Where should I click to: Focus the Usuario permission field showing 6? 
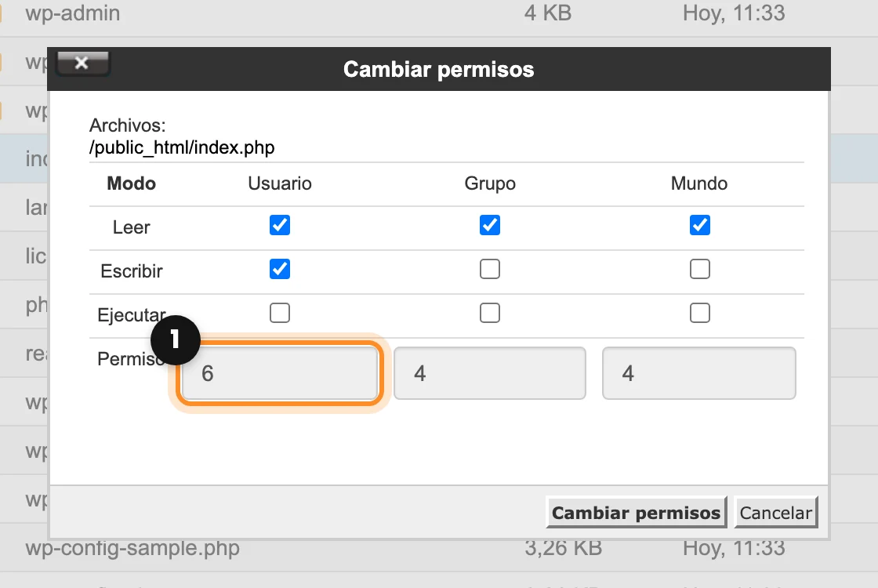click(280, 373)
